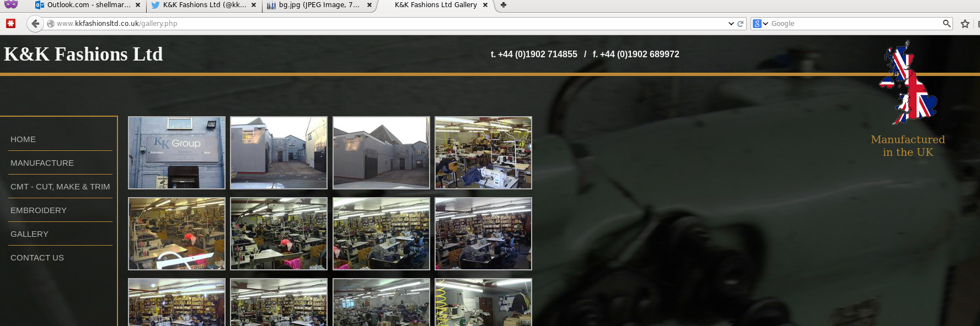This screenshot has height=326, width=980.
Task: Close the bg.jpg tab
Action: click(369, 5)
